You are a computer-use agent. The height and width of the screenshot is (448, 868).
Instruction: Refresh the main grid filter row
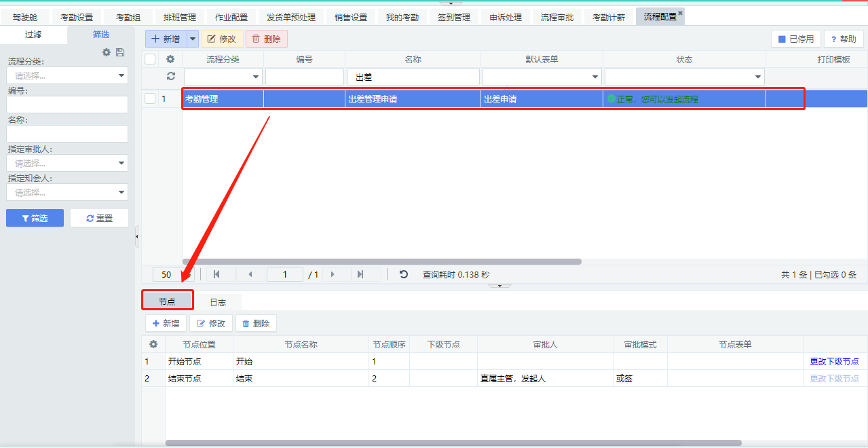170,77
